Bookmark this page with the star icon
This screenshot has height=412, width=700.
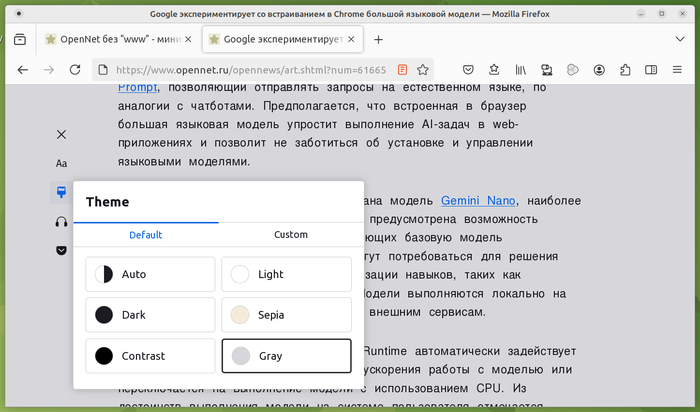[x=423, y=70]
